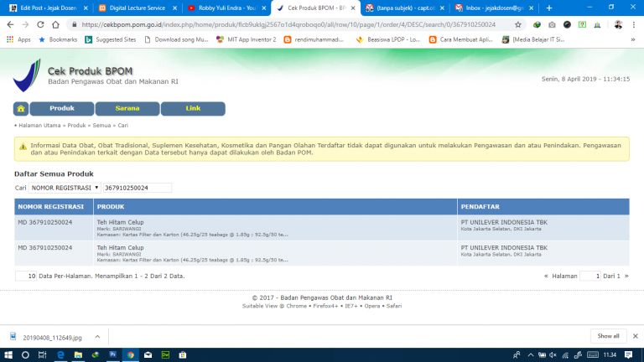The width and height of the screenshot is (644, 362).
Task: Switch to the Robby Yuli Endra YouTube tab
Action: tap(226, 8)
